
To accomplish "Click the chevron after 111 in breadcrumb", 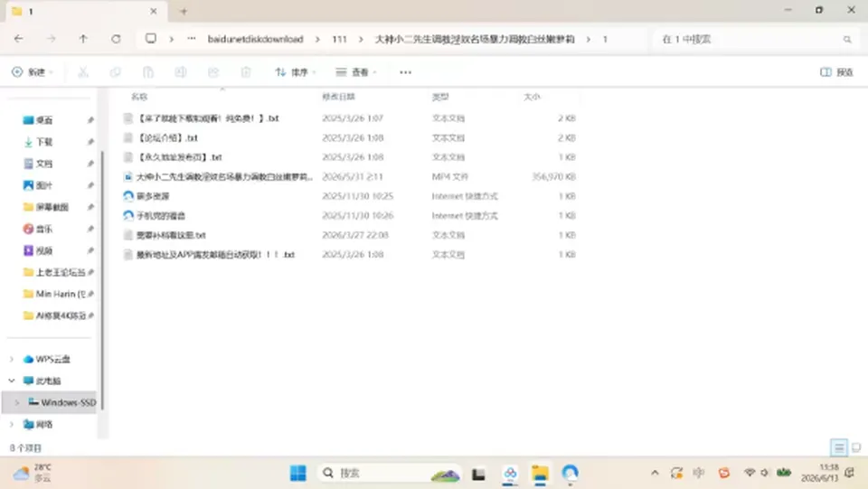I will click(x=361, y=39).
